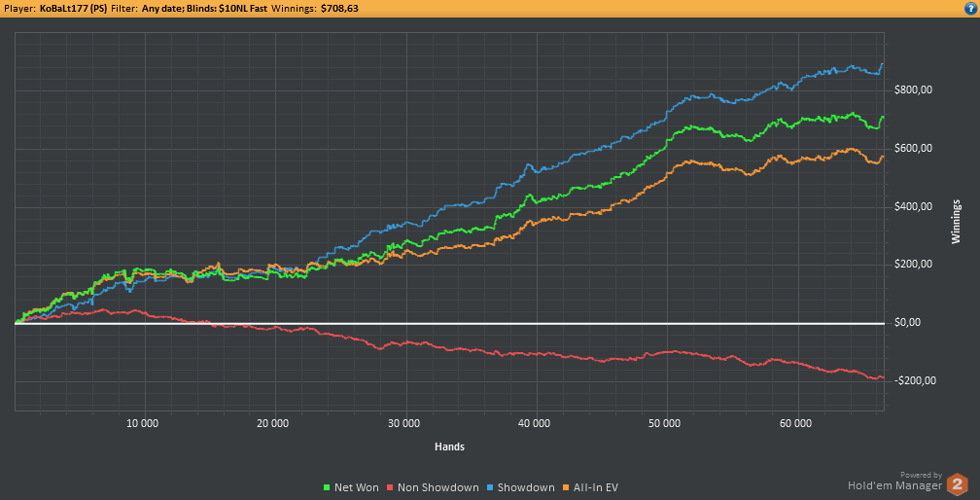This screenshot has height=500, width=980.
Task: Toggle the All-In EV legend entry
Action: pyautogui.click(x=592, y=487)
